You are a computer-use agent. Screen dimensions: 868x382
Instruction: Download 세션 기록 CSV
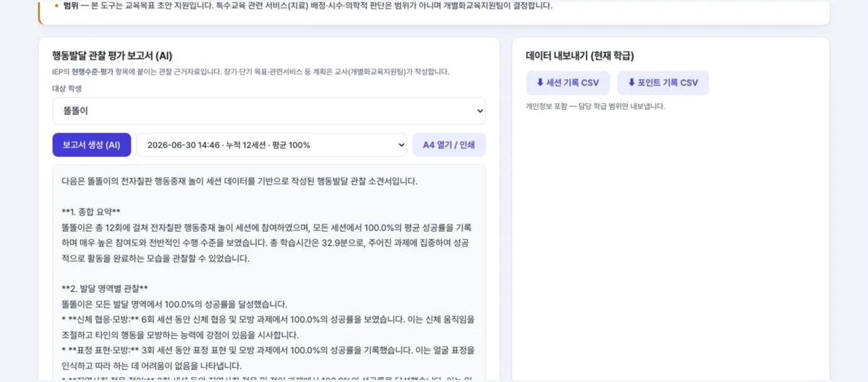tap(567, 83)
